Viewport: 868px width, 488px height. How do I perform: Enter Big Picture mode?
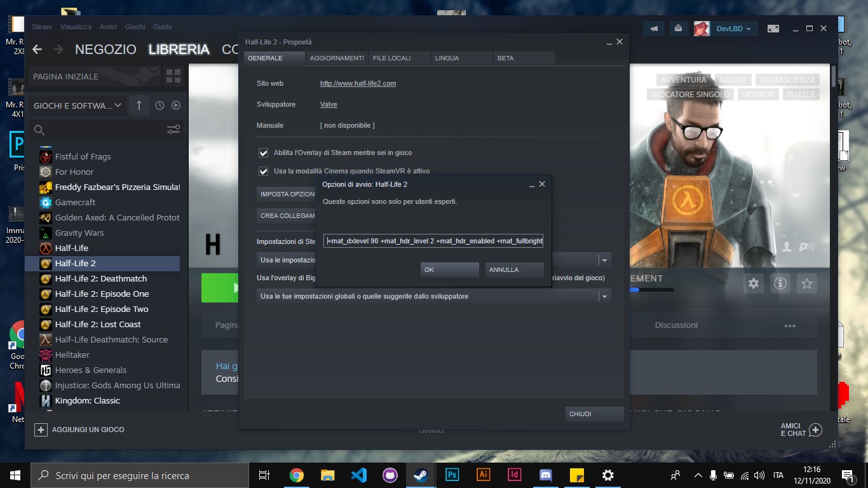coord(773,29)
